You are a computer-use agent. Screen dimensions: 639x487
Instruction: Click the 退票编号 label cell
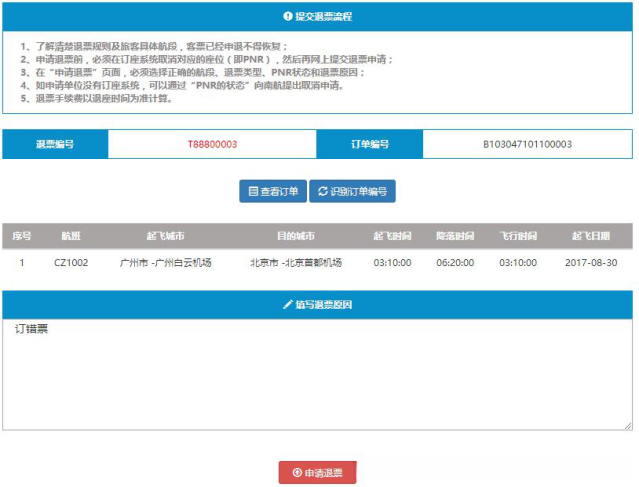pos(55,144)
